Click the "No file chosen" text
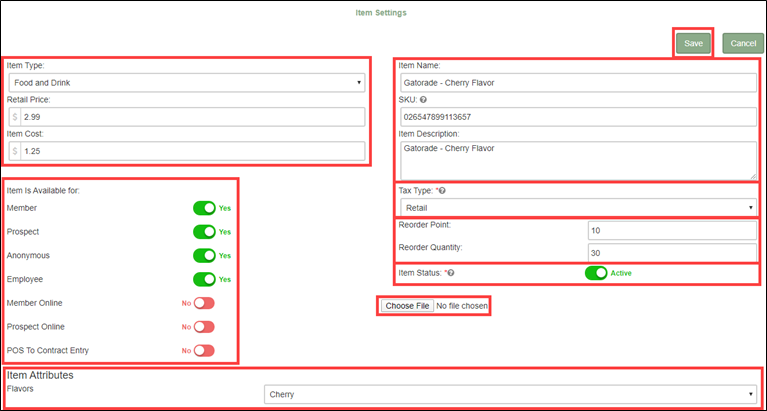Image resolution: width=767 pixels, height=411 pixels. pos(462,306)
